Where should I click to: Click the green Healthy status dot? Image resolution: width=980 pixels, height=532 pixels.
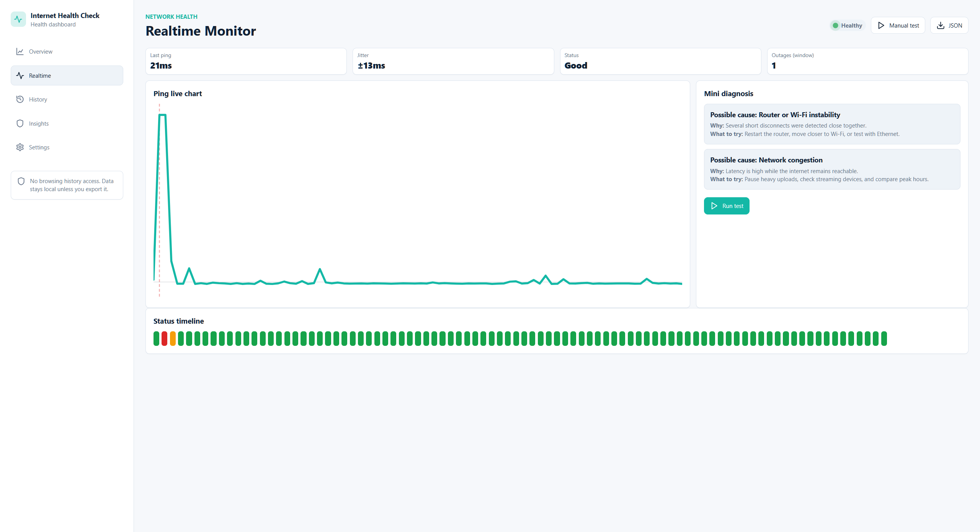[836, 25]
